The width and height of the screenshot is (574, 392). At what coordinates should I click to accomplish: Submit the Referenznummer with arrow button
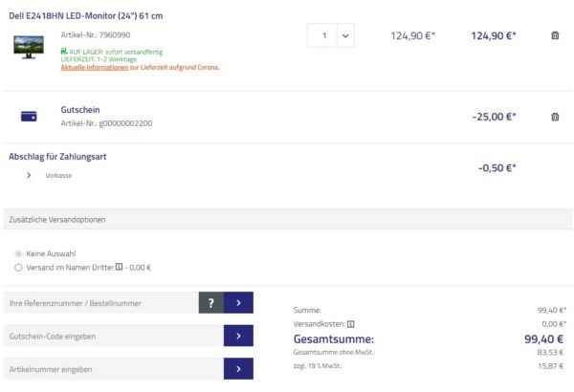[x=237, y=303]
